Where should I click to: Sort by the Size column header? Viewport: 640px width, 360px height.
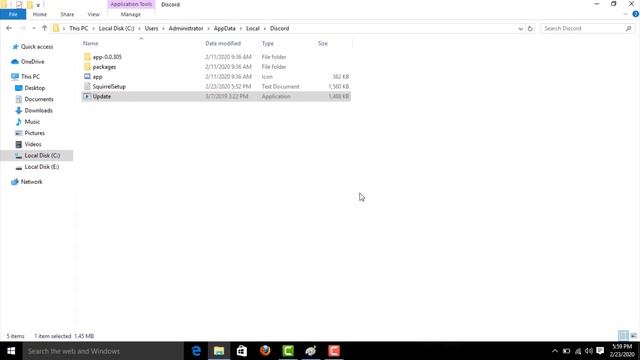point(322,43)
